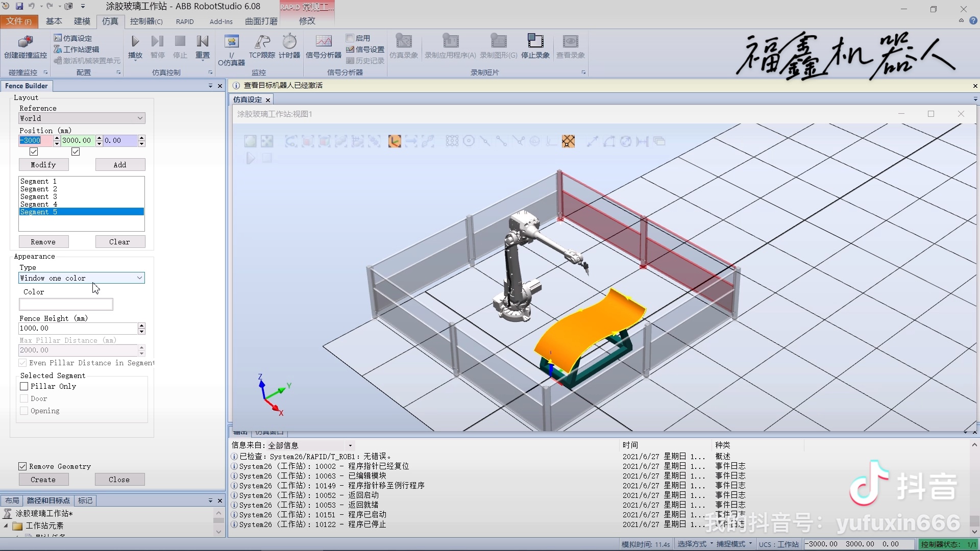Switch to the 控制器 ribbon tab

(146, 21)
